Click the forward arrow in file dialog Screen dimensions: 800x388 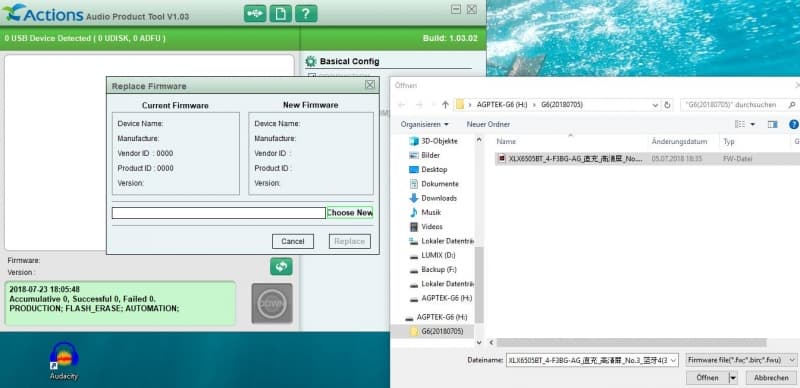coord(419,105)
